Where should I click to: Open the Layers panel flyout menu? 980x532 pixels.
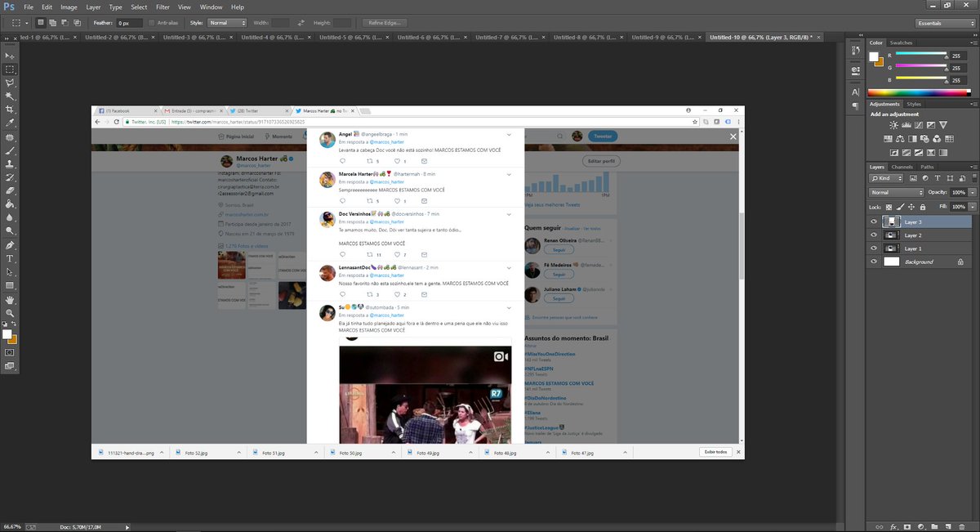(x=973, y=167)
